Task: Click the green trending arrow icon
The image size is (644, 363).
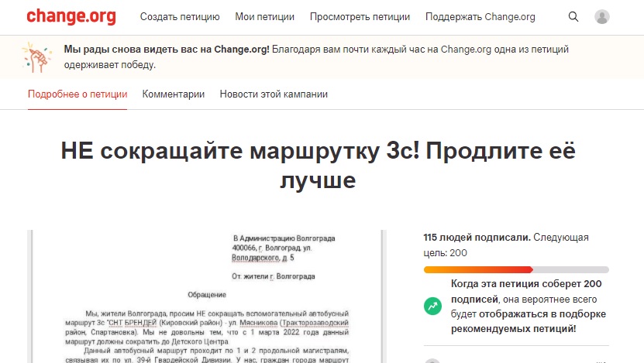Action: coord(432,306)
